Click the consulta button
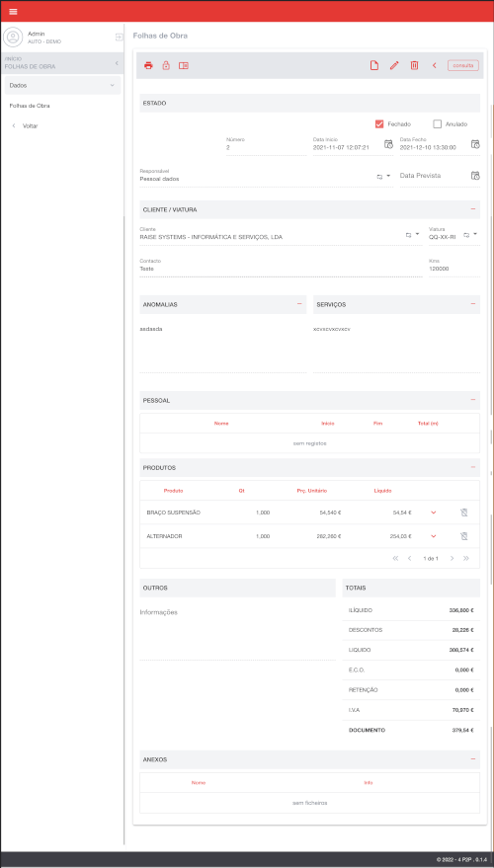This screenshot has width=494, height=868. tap(463, 65)
